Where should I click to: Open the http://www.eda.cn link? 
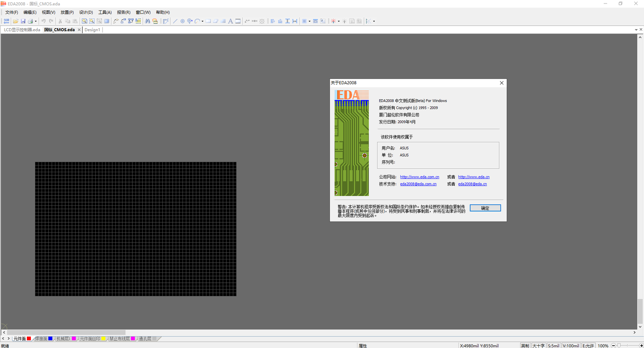[474, 177]
